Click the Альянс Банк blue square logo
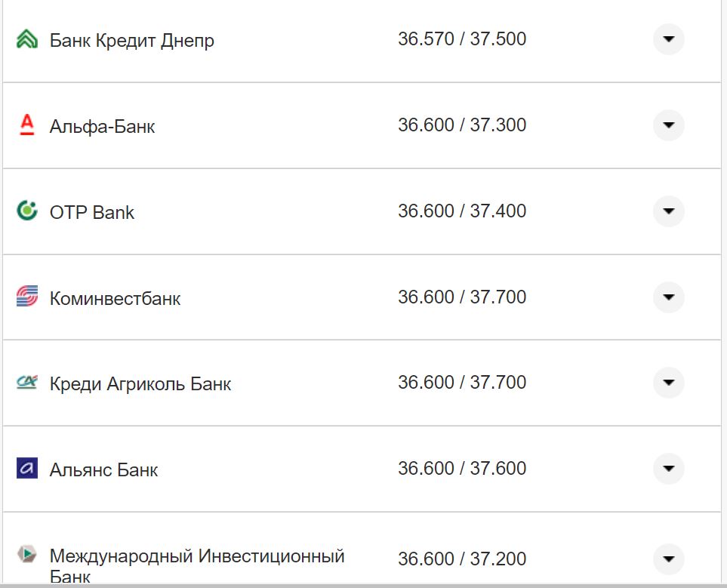Screen dimensions: 727x588 (x=27, y=469)
